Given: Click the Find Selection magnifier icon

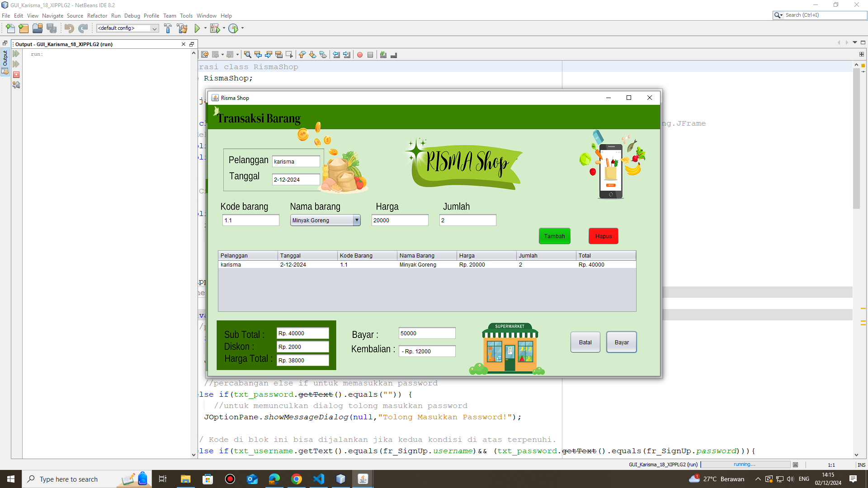Looking at the screenshot, I should 247,55.
